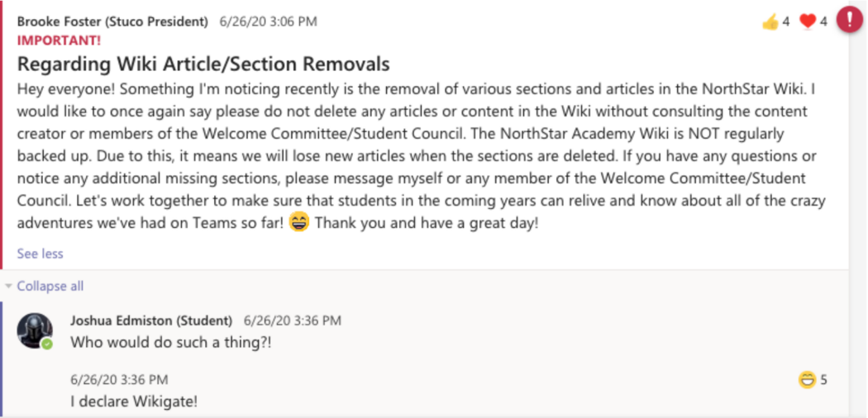
Task: Click the See less link
Action: [40, 254]
